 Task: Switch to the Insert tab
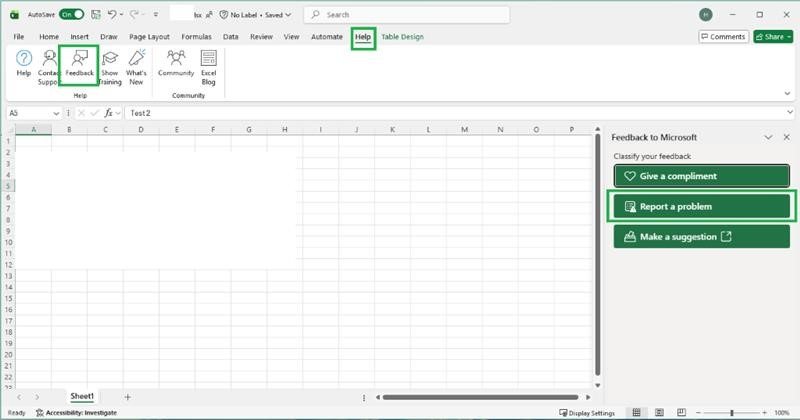tap(80, 37)
